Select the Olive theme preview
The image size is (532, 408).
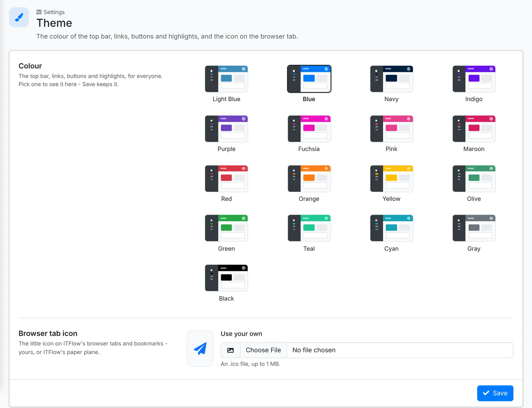[474, 179]
